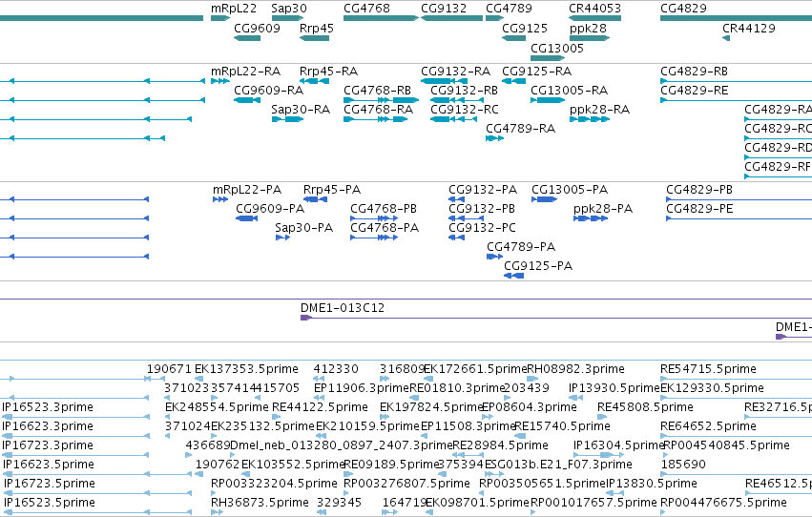
Task: Click transcript CG13005-RA
Action: [x=548, y=100]
